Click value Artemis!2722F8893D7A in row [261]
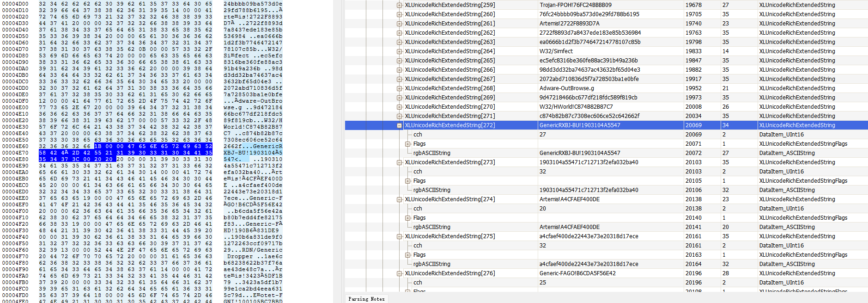The width and height of the screenshot is (868, 303). 569,24
